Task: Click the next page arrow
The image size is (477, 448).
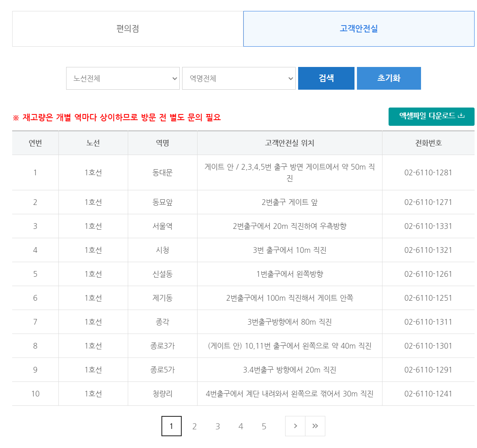Action: coord(295,426)
